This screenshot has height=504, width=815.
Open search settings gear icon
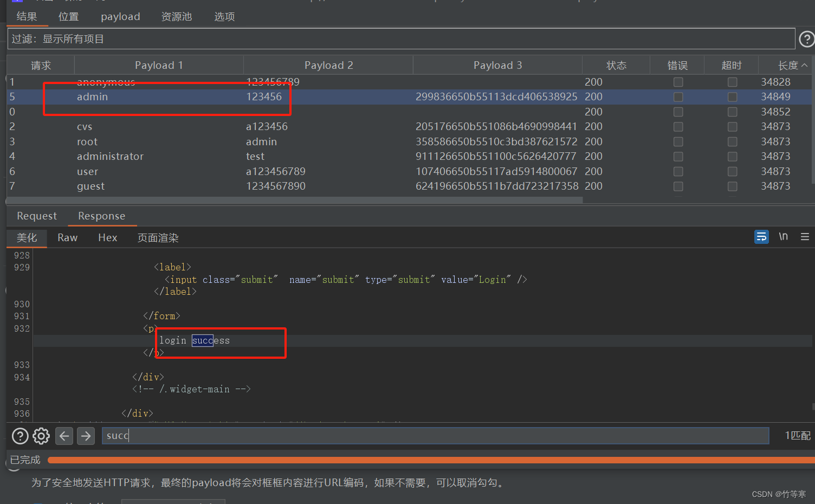41,436
